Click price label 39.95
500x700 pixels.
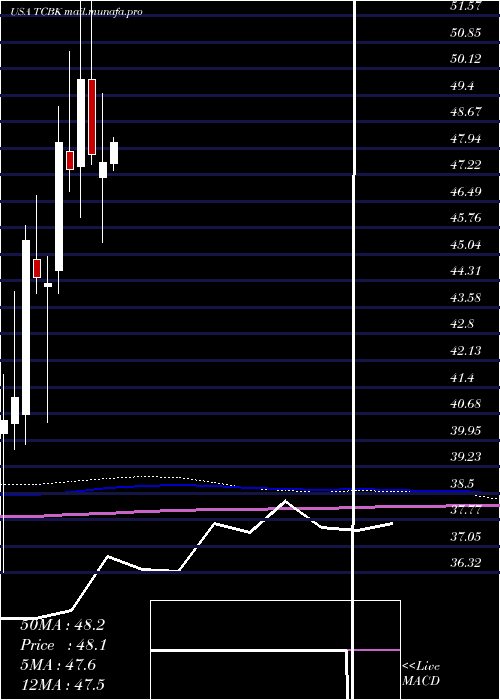point(467,431)
